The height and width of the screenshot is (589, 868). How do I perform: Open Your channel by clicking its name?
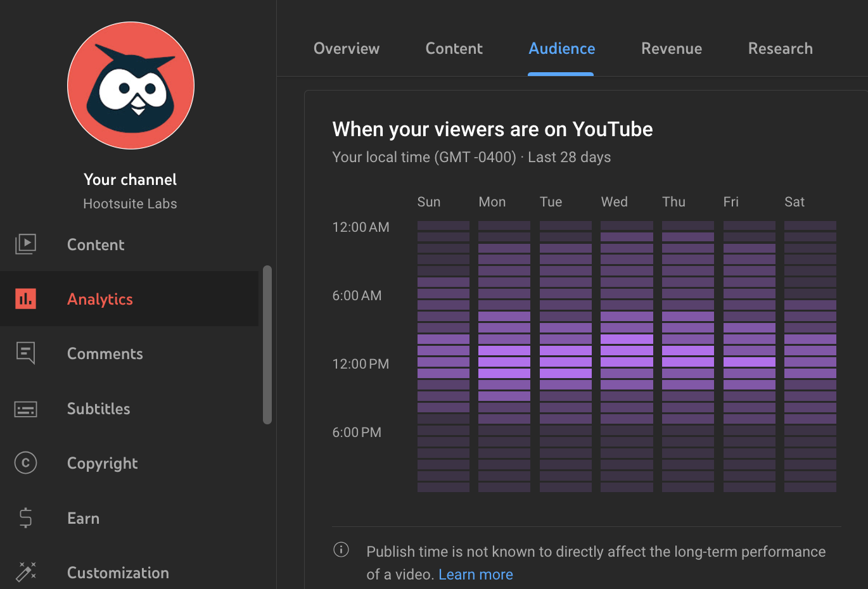click(130, 179)
